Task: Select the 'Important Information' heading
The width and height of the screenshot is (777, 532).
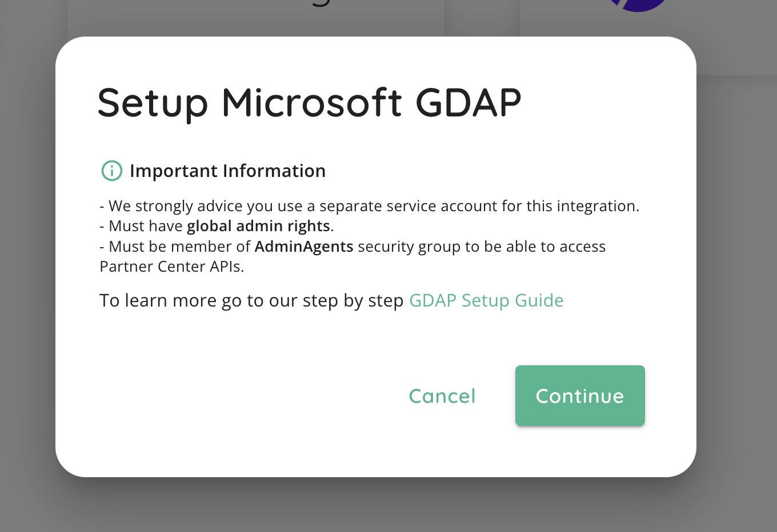Action: pos(227,171)
